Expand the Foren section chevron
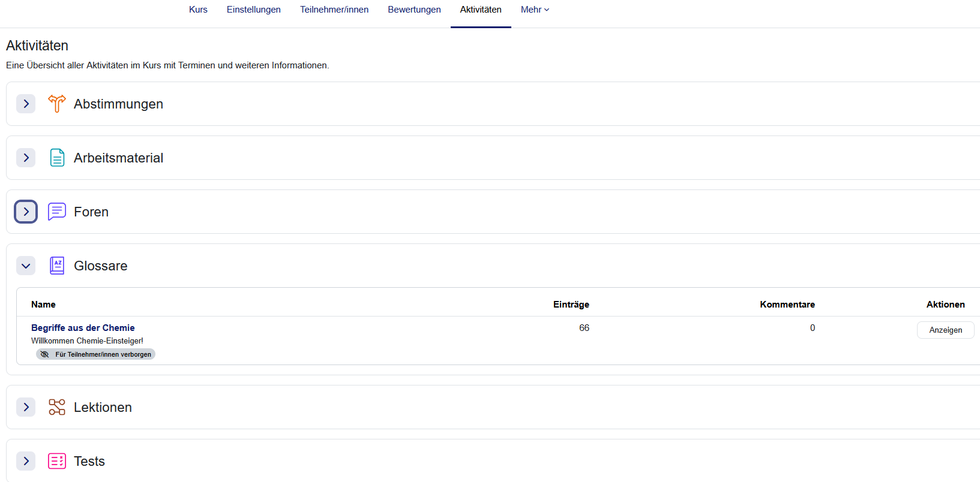 [x=26, y=212]
